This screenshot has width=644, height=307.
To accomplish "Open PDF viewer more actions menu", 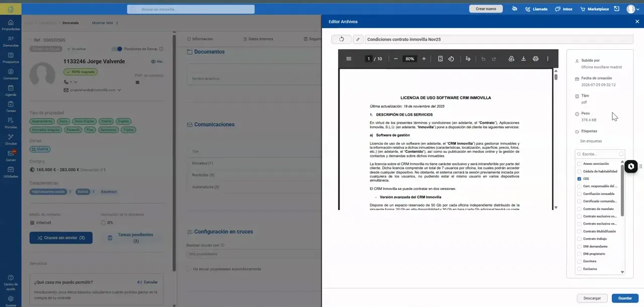I will (x=548, y=59).
